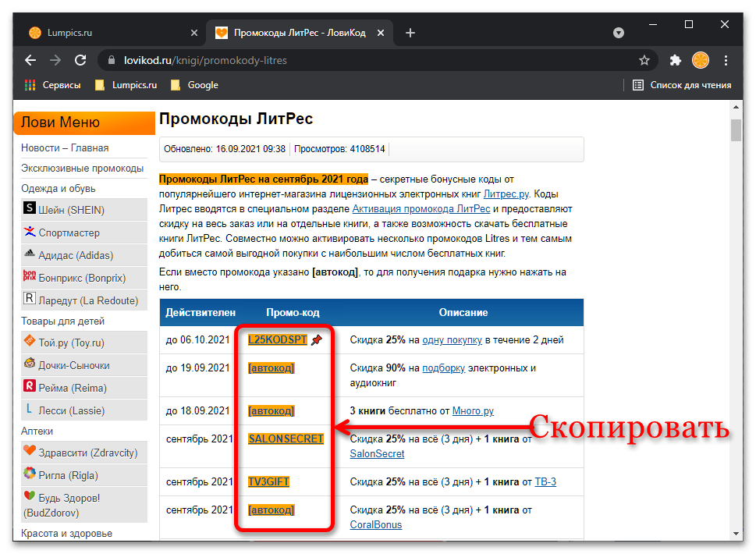Click автокод for the 18.09.2021 row

271,410
